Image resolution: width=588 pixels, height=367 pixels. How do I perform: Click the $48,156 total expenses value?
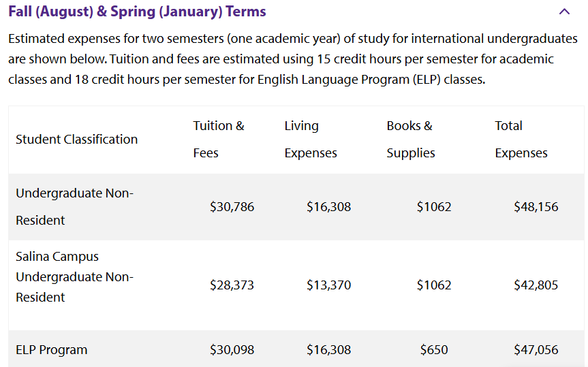click(536, 207)
